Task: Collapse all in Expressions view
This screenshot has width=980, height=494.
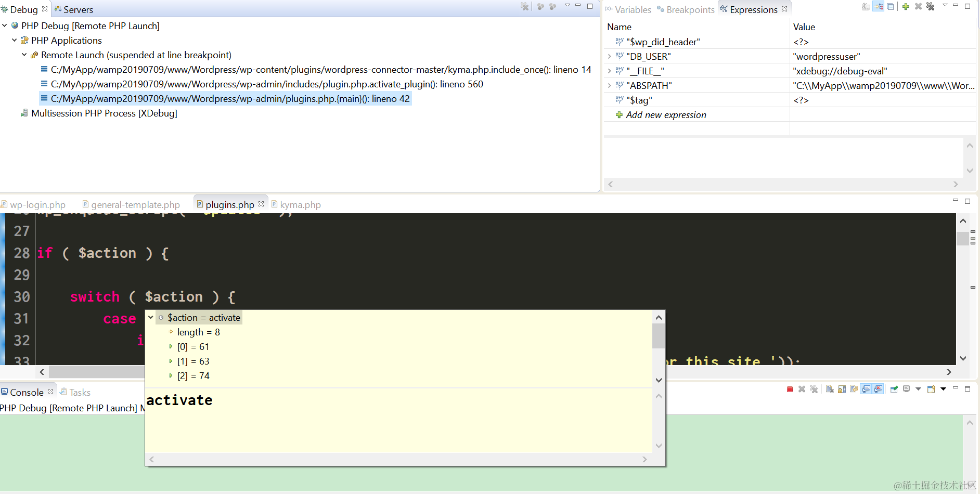Action: (x=891, y=6)
